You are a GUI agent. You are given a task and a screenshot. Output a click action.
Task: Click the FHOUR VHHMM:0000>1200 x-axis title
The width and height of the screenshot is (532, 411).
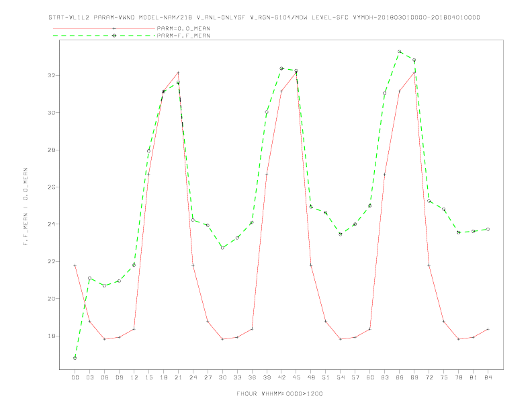(279, 394)
